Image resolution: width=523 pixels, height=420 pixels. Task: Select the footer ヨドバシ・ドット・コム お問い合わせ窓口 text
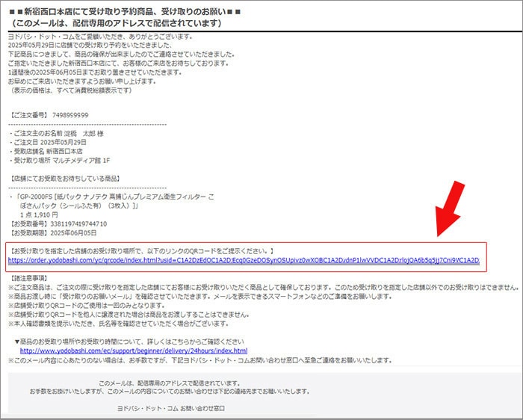(x=171, y=408)
